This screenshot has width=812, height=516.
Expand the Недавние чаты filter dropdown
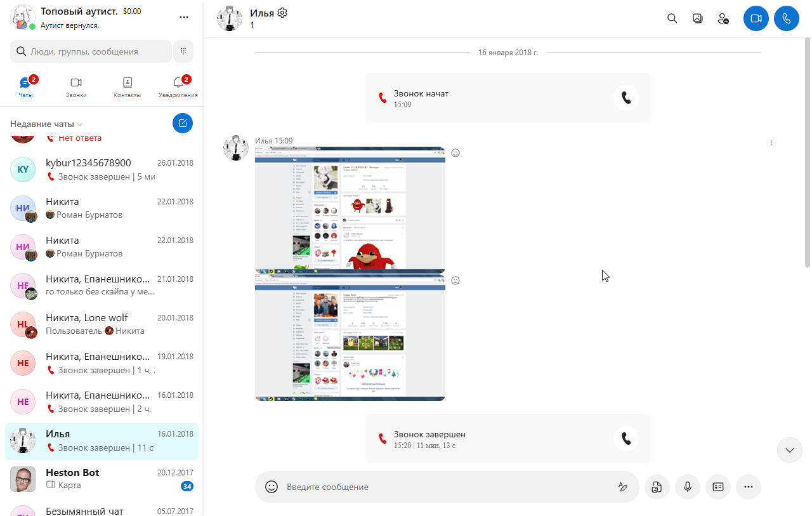(46, 124)
